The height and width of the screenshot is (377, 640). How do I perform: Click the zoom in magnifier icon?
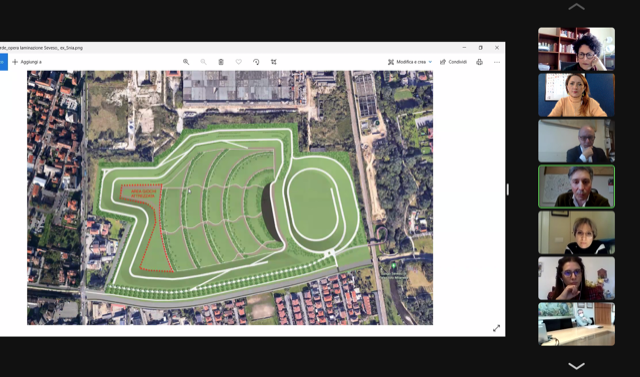186,62
